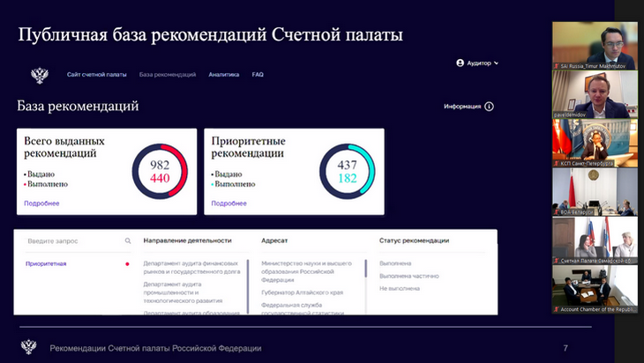This screenshot has height=363, width=644.
Task: Toggle the Приоритетная filter red dot
Action: [x=127, y=263]
